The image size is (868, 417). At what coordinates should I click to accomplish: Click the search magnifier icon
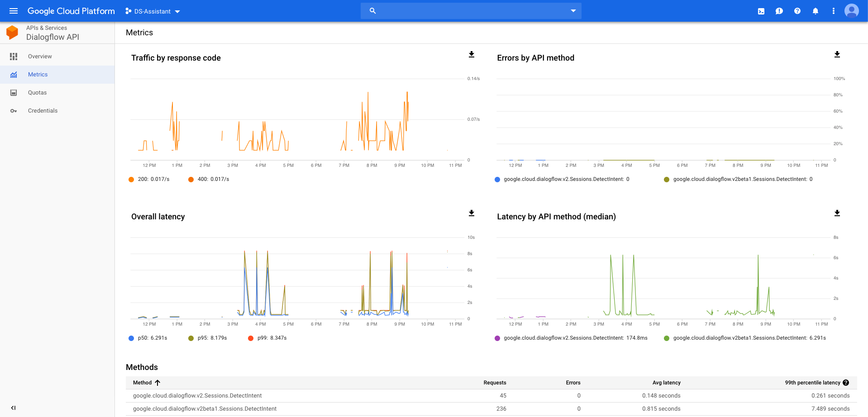[372, 11]
